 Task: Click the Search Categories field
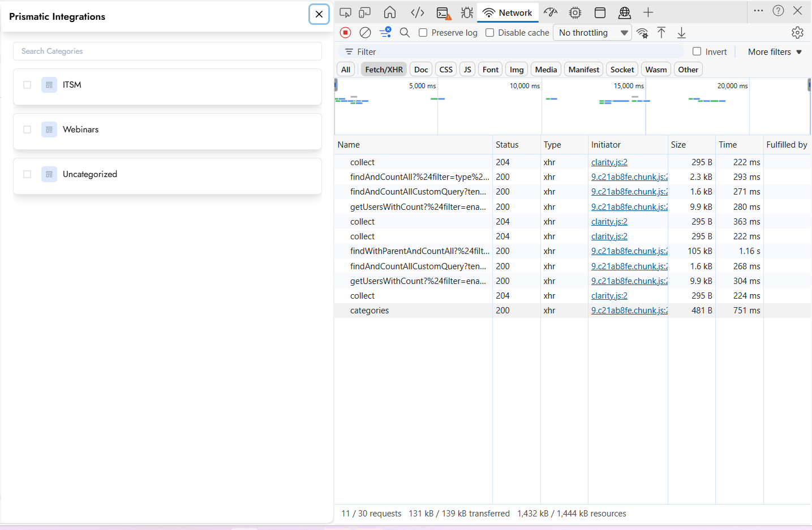[x=167, y=51]
